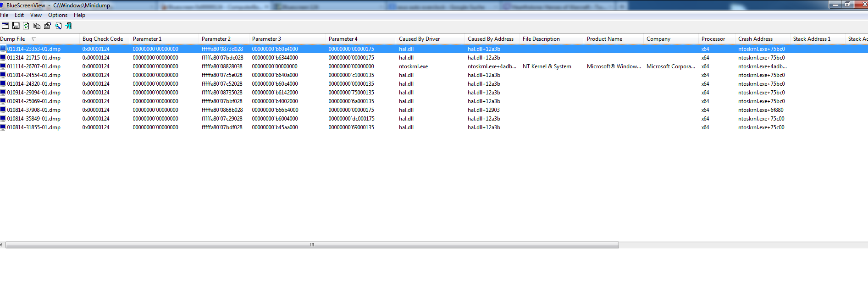Click the file icon of 011314-23353-01.dmp

click(3, 49)
